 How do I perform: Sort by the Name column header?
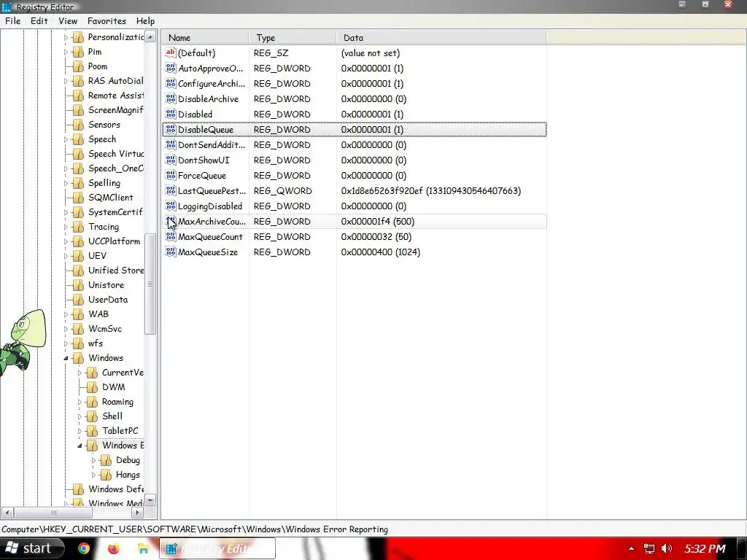point(205,38)
